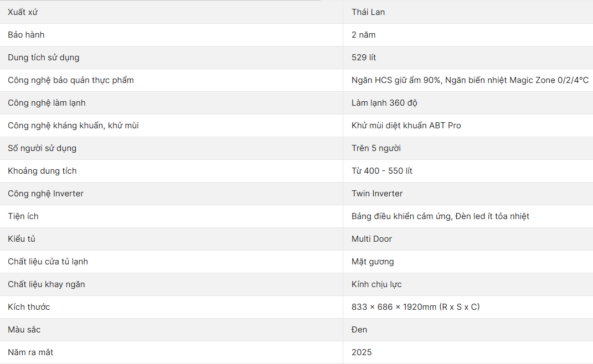The image size is (593, 364).
Task: Click the 'Twin Inverter' value
Action: (377, 194)
